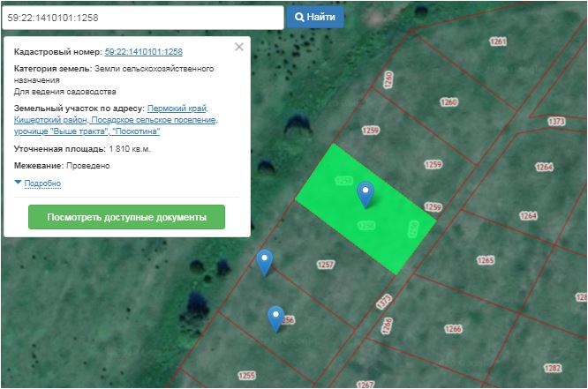Select parcel 1266 on the map
Viewport: 588px width, 389px height.
pos(453,329)
